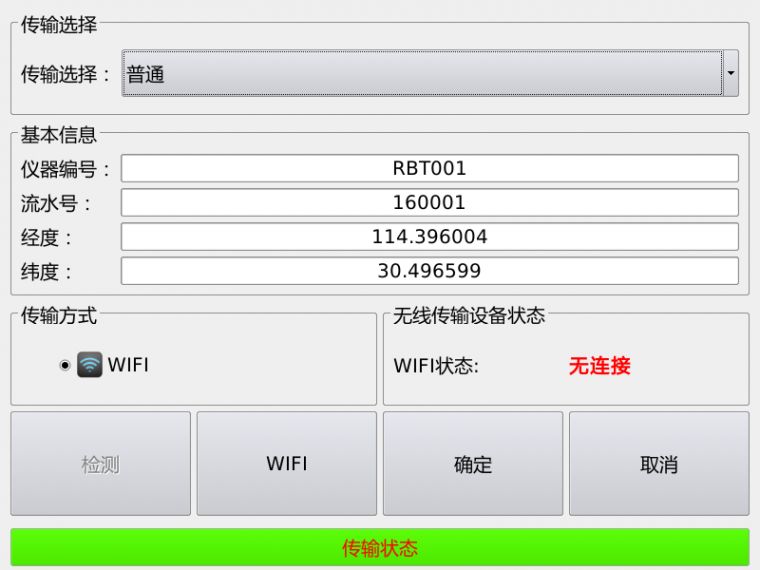The image size is (760, 570).
Task: Select the 纬度 field showing 30.496599
Action: click(x=429, y=271)
